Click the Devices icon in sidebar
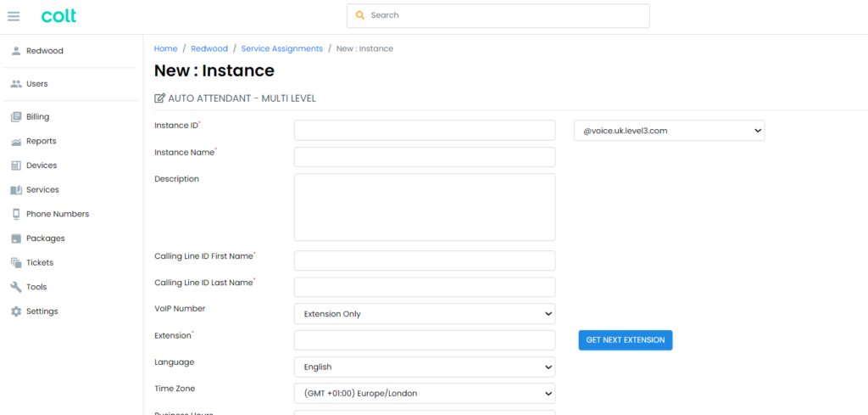868x415 pixels. pos(16,165)
